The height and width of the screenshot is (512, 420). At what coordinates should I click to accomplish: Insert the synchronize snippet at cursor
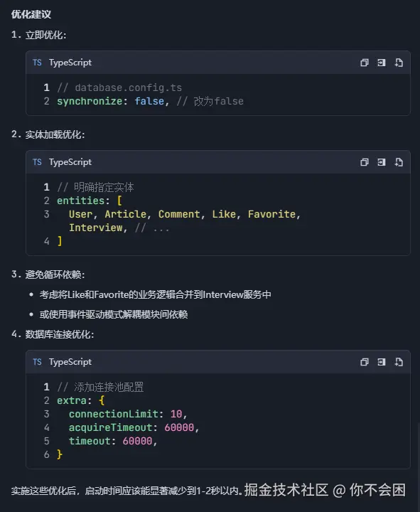[381, 63]
